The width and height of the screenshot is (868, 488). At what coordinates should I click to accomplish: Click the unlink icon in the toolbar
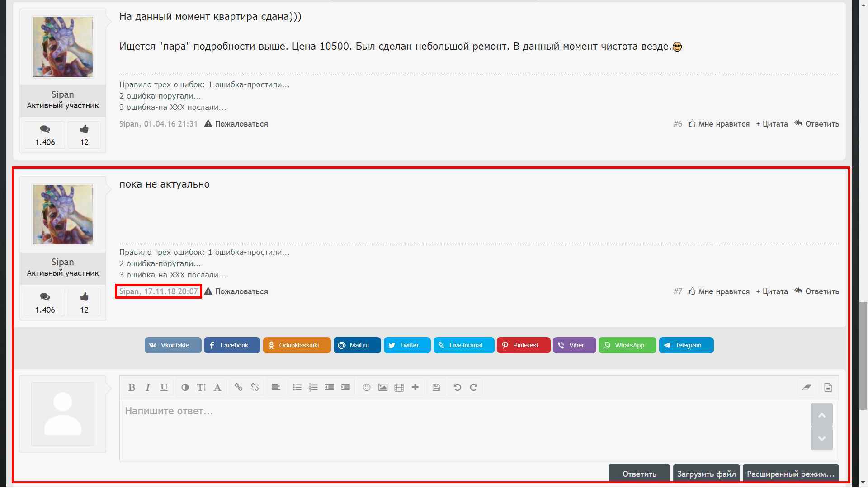255,387
